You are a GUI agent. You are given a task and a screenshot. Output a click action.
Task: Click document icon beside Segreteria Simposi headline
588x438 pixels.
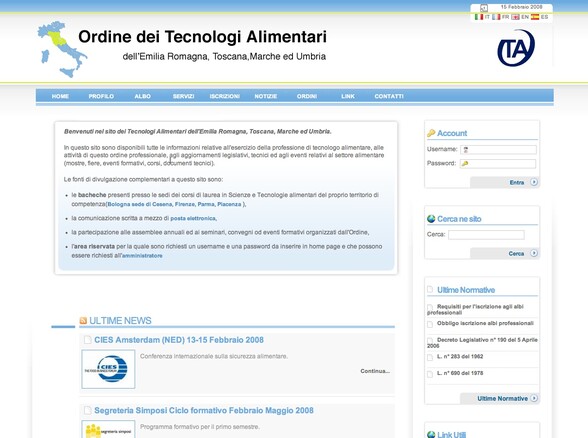click(88, 410)
